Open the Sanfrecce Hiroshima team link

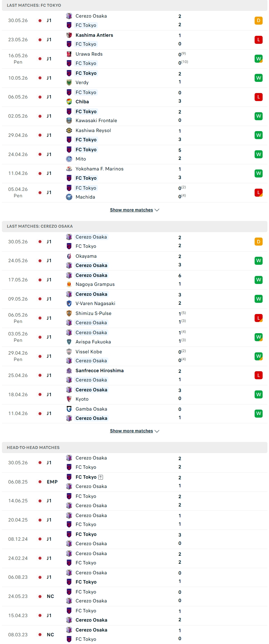coord(99,371)
